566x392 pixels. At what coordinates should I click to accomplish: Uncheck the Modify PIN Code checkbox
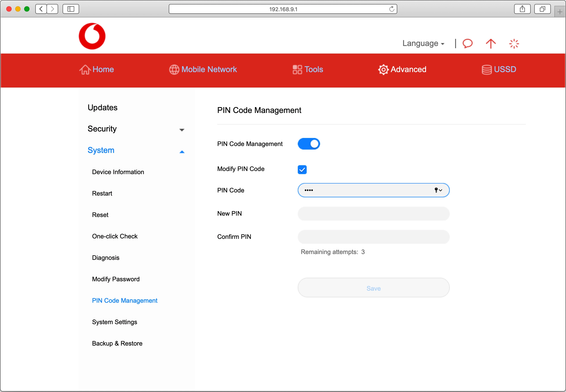(x=302, y=169)
